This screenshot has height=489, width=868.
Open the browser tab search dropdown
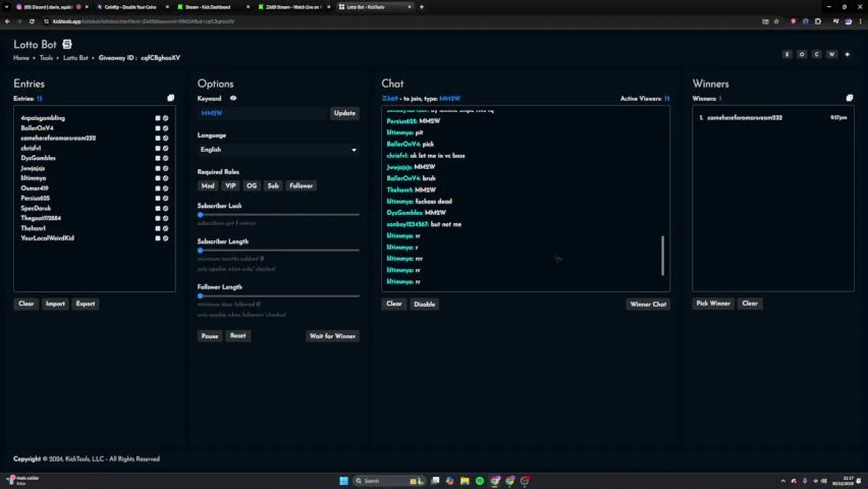pos(5,7)
